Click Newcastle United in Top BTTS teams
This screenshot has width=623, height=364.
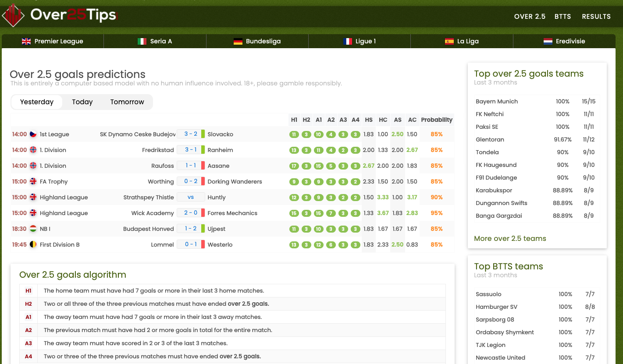pyautogui.click(x=500, y=358)
